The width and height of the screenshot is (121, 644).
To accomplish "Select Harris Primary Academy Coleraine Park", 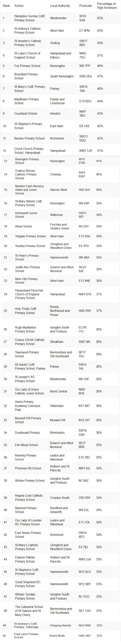I will click(x=27, y=406).
